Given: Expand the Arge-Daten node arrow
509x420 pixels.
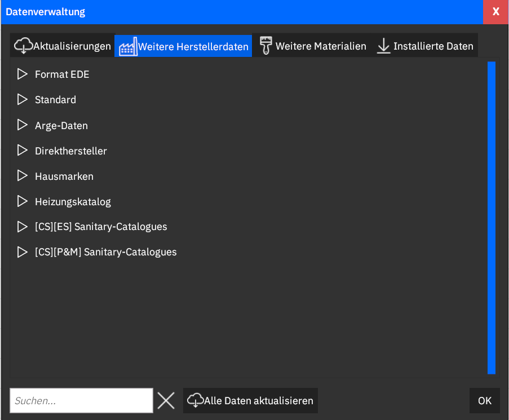Looking at the screenshot, I should click(x=22, y=125).
